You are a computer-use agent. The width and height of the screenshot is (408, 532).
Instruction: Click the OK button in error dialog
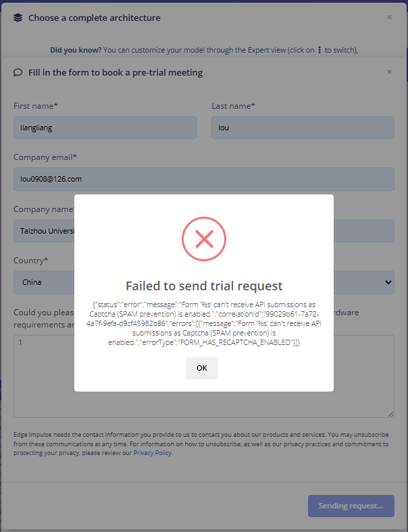click(x=202, y=368)
